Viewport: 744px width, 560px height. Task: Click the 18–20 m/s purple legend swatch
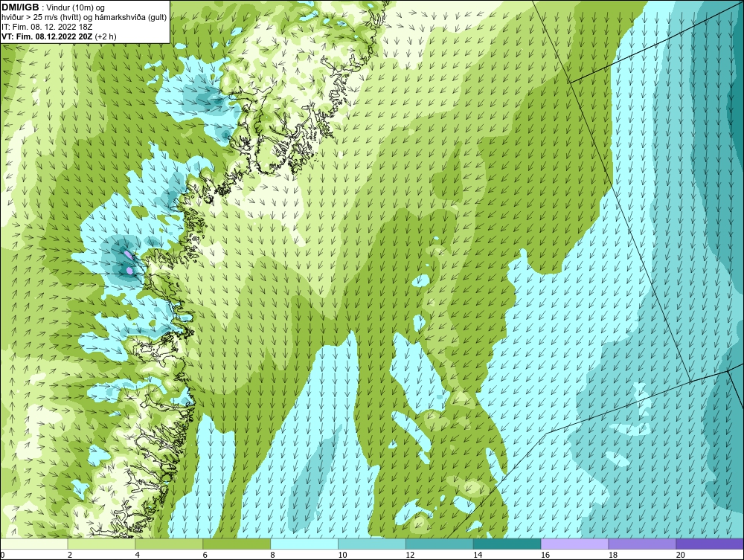click(x=643, y=544)
